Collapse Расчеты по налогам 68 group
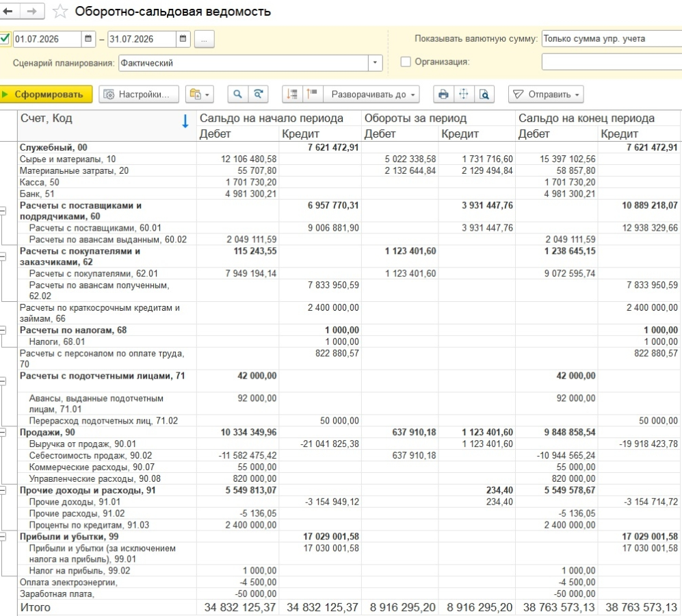The width and height of the screenshot is (682, 616). tap(3, 331)
